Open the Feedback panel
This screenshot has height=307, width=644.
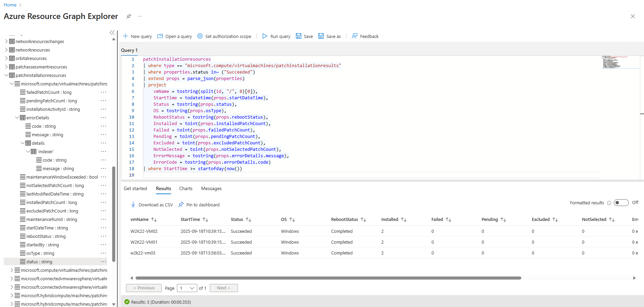coord(365,36)
